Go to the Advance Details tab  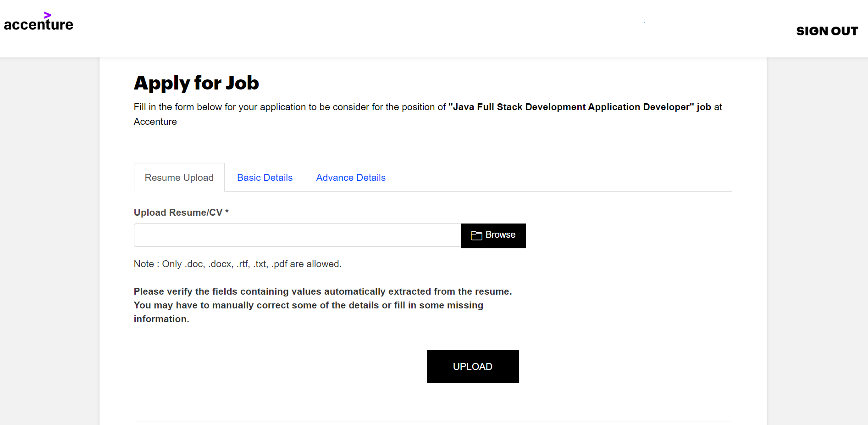tap(351, 178)
